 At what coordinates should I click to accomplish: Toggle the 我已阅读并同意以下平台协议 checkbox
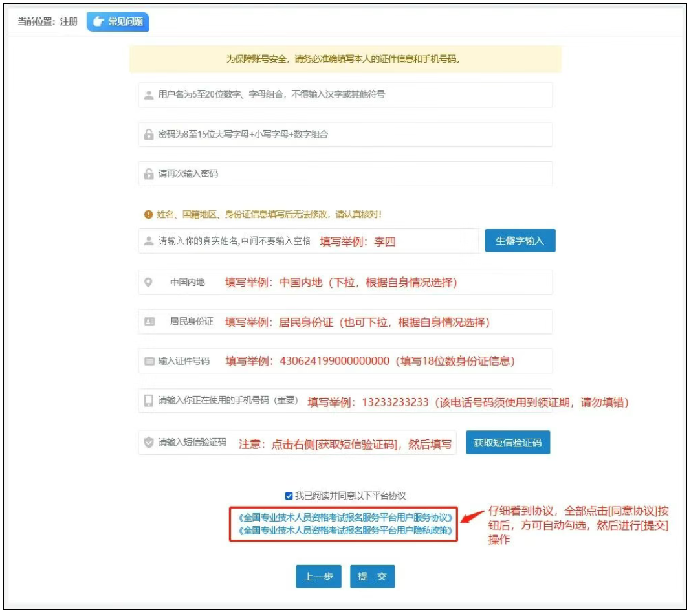(x=289, y=496)
